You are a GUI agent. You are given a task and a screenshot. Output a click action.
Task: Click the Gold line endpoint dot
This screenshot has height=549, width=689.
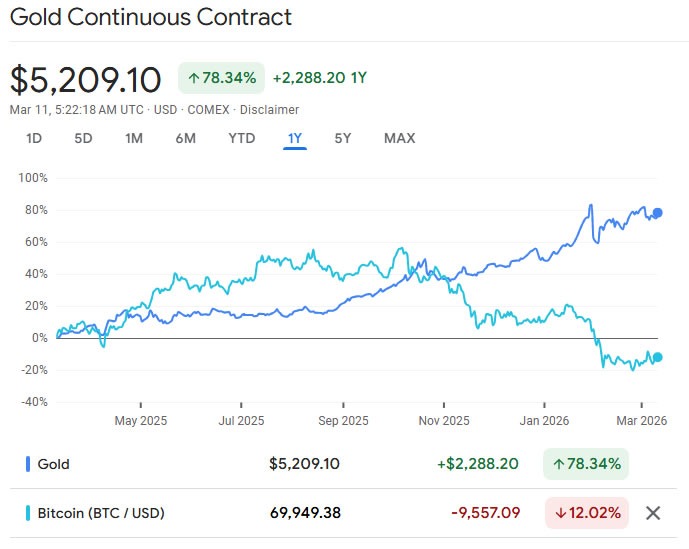[657, 213]
